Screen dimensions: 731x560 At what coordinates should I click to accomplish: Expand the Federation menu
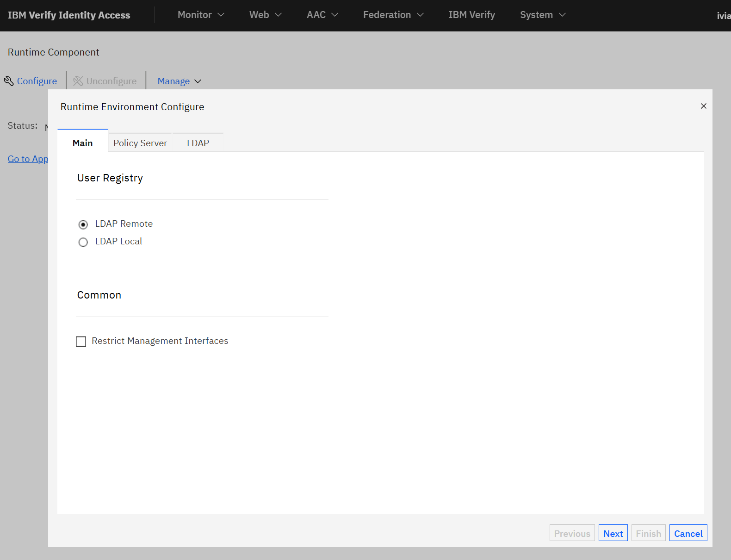tap(393, 15)
